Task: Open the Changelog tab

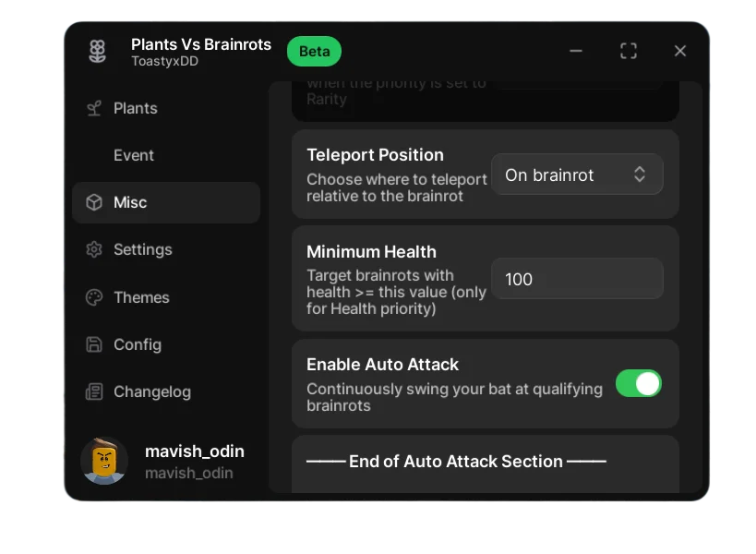Action: pos(151,391)
